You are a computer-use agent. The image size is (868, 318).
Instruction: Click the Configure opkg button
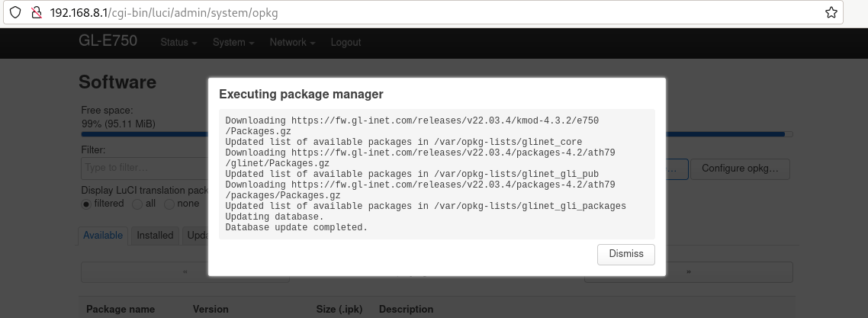(x=740, y=169)
